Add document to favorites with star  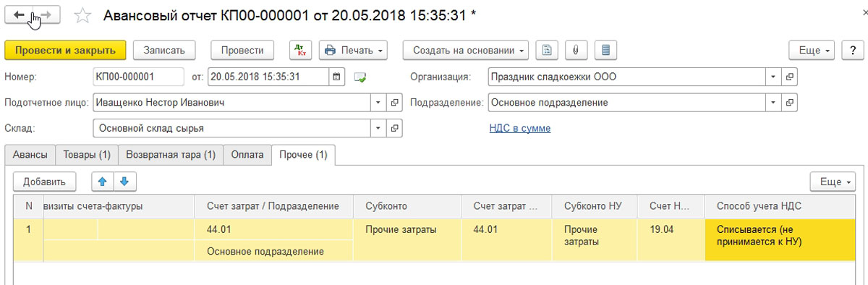[83, 15]
